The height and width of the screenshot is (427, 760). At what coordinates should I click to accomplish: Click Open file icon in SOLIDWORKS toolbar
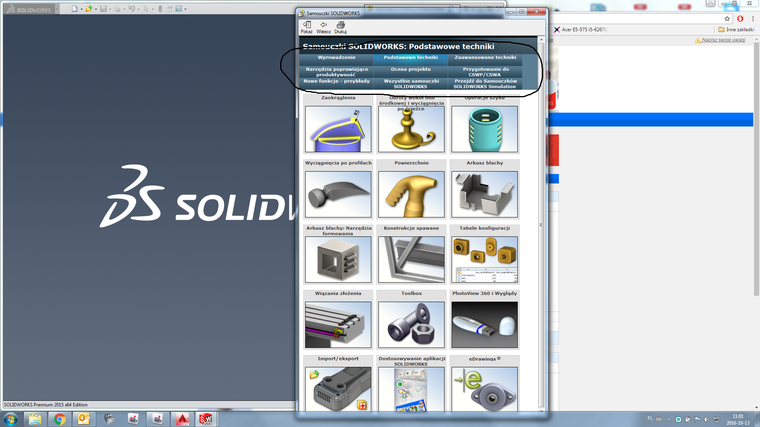(89, 9)
